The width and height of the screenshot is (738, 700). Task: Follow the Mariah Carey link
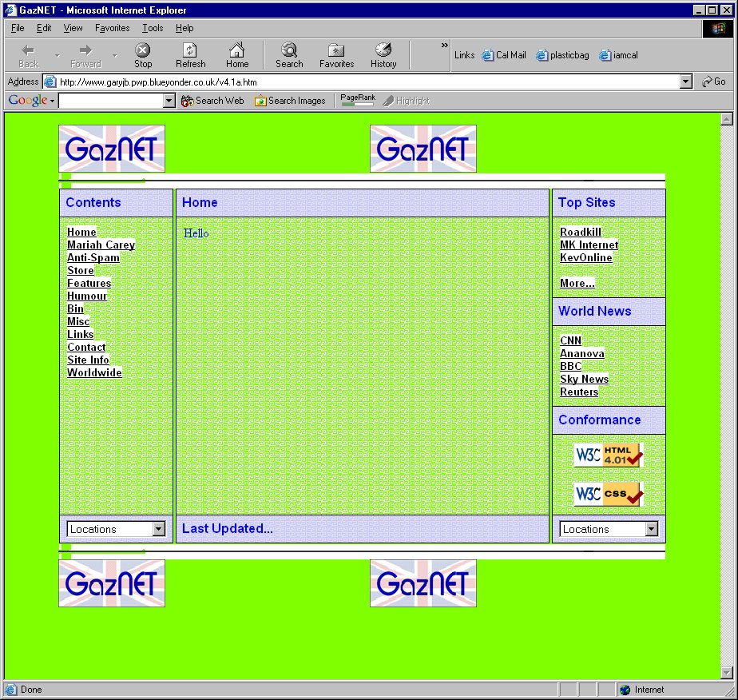101,245
